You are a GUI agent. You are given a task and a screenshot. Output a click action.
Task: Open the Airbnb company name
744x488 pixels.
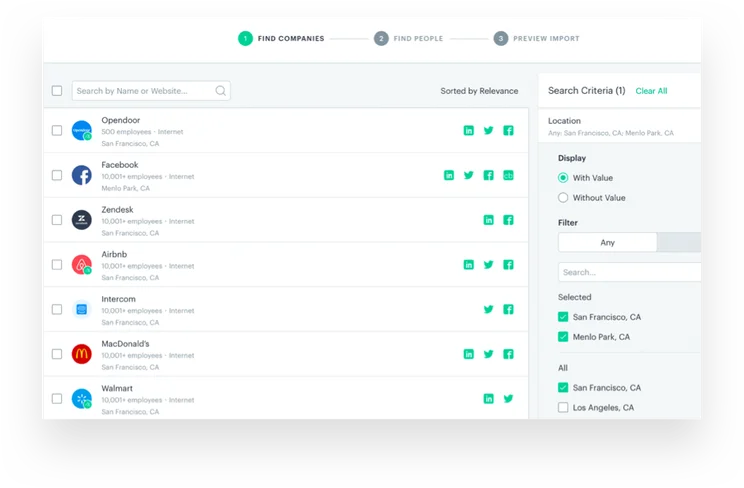coord(114,254)
